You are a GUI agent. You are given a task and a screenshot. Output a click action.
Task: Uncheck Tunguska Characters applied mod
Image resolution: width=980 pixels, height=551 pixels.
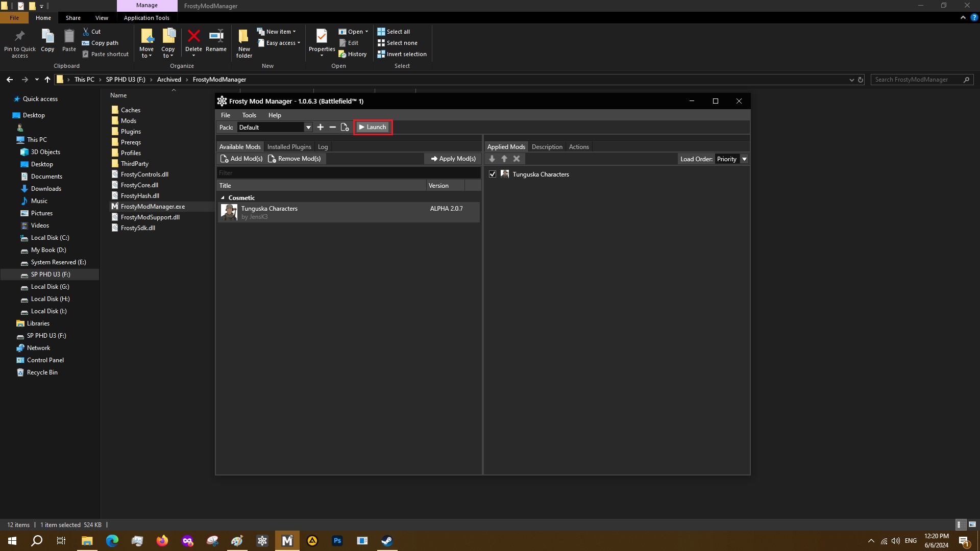[493, 174]
